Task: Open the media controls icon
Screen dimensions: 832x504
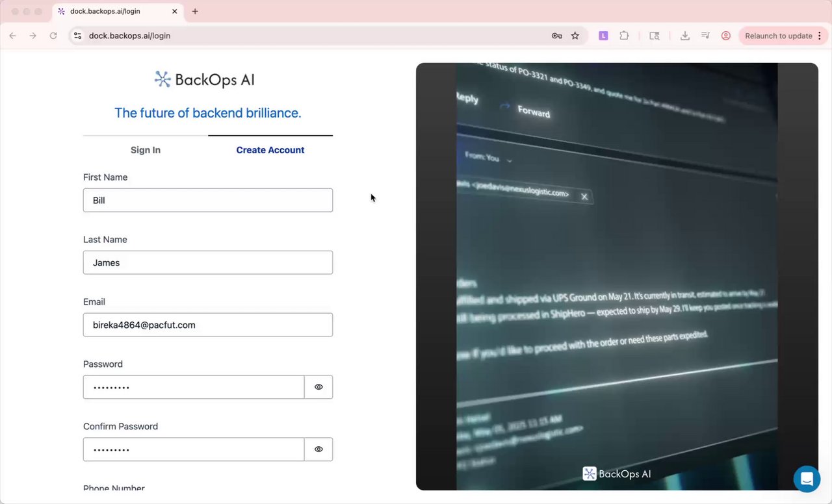Action: click(705, 36)
